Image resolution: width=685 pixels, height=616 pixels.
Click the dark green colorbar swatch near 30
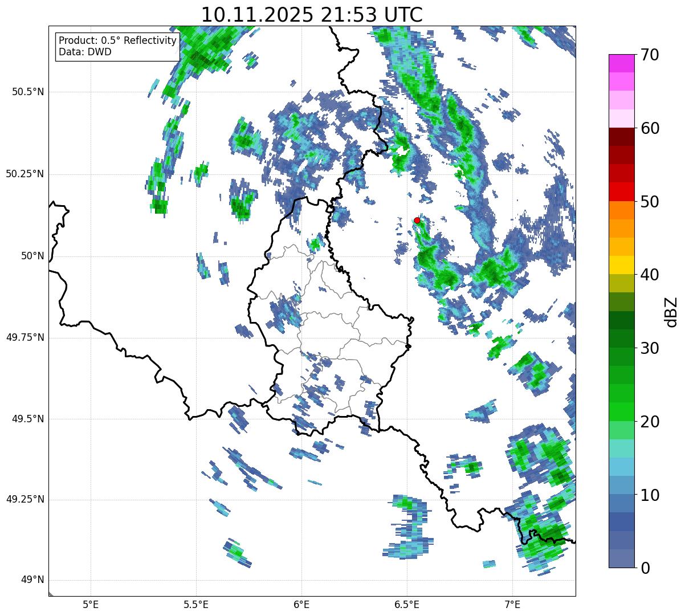point(621,338)
